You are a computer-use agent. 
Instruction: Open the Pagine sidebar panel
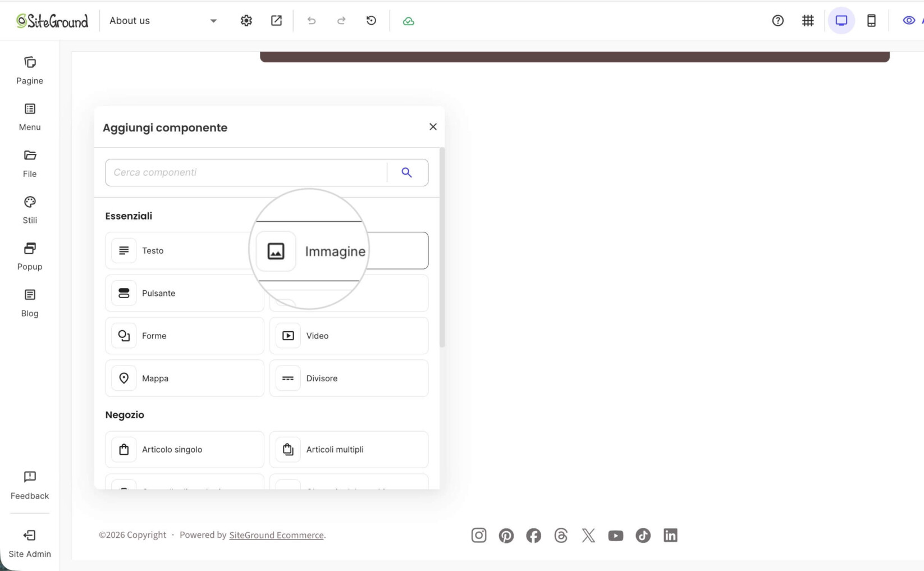pyautogui.click(x=30, y=70)
